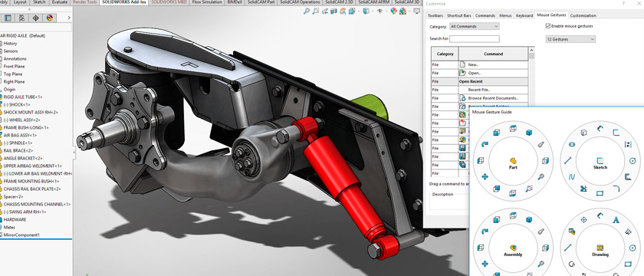Open the DisplayManager appearance tab icon

50,18
